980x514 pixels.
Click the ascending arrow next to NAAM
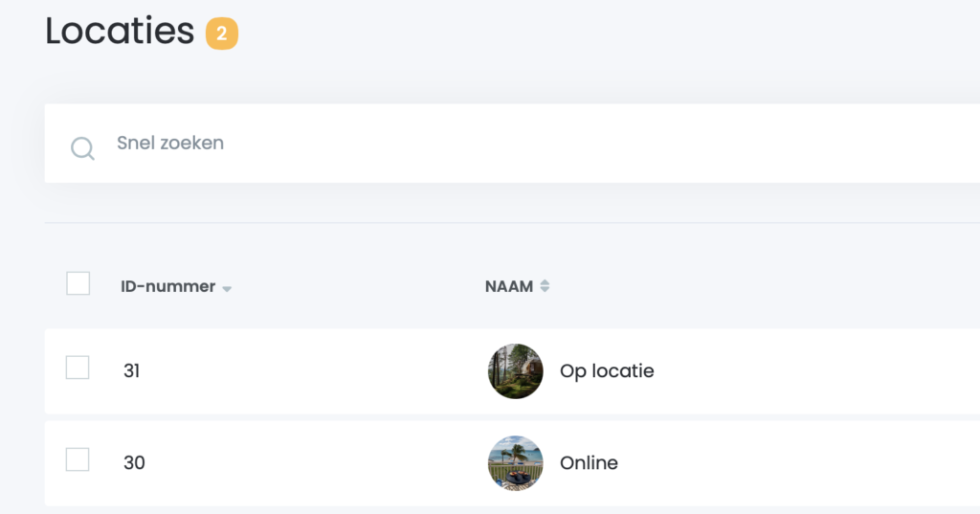click(545, 281)
